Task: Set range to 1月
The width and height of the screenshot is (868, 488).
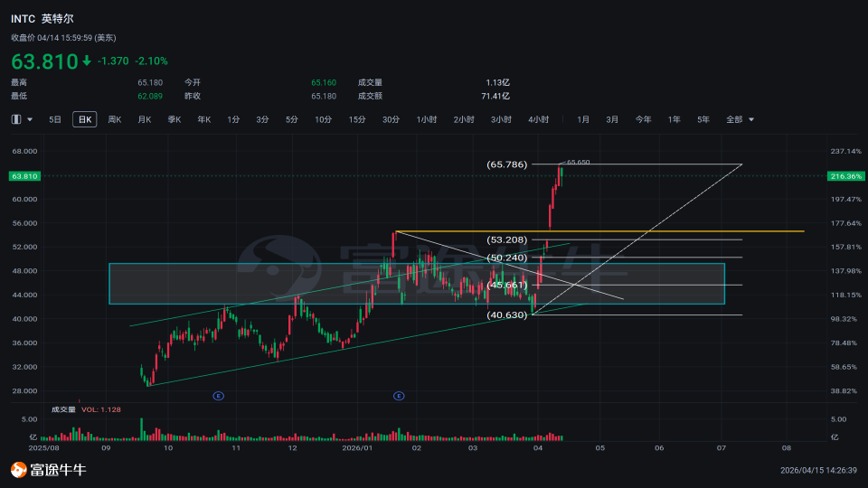Action: click(x=583, y=119)
